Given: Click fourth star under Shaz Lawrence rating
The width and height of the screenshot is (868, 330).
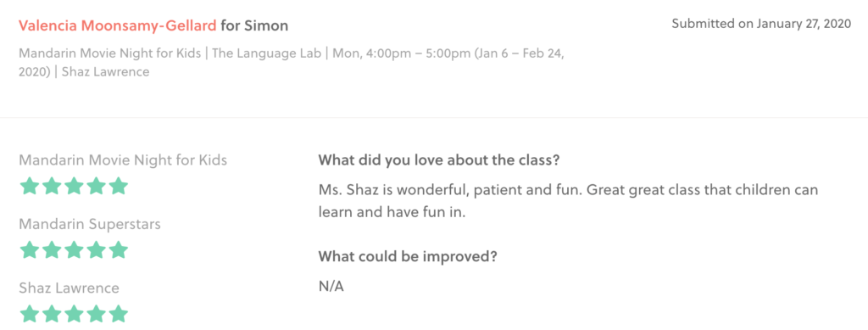Looking at the screenshot, I should point(96,314).
